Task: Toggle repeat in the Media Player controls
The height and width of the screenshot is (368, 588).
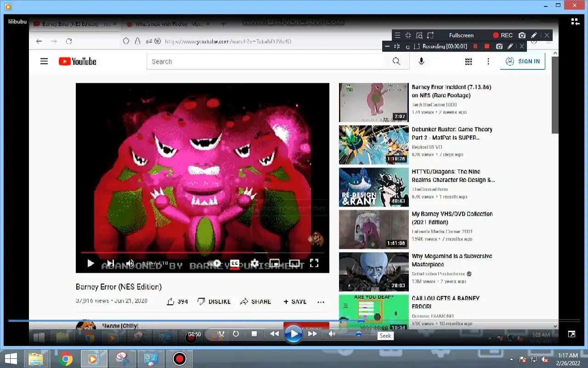Action: (236, 334)
